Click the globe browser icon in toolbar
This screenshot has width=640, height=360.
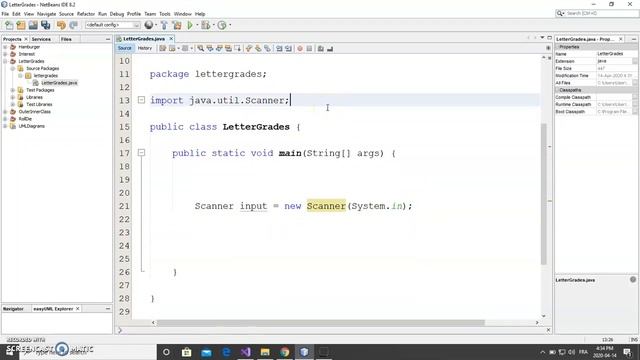click(x=149, y=25)
